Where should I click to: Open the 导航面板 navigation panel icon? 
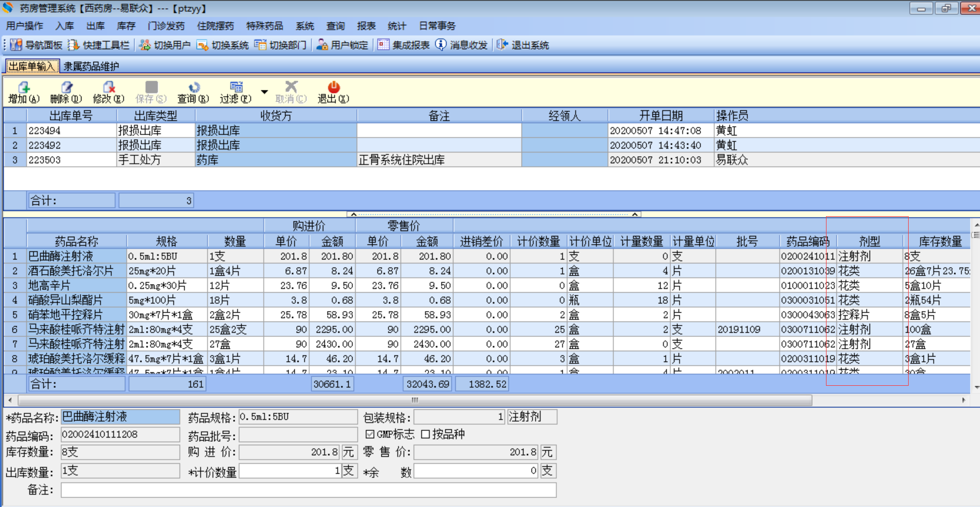(16, 45)
